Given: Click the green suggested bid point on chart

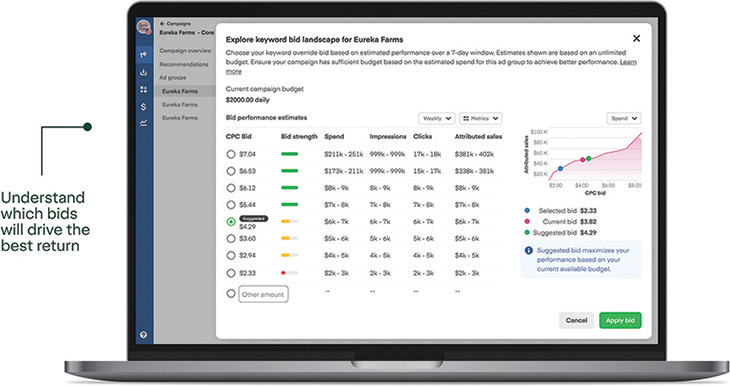Looking at the screenshot, I should click(x=588, y=158).
